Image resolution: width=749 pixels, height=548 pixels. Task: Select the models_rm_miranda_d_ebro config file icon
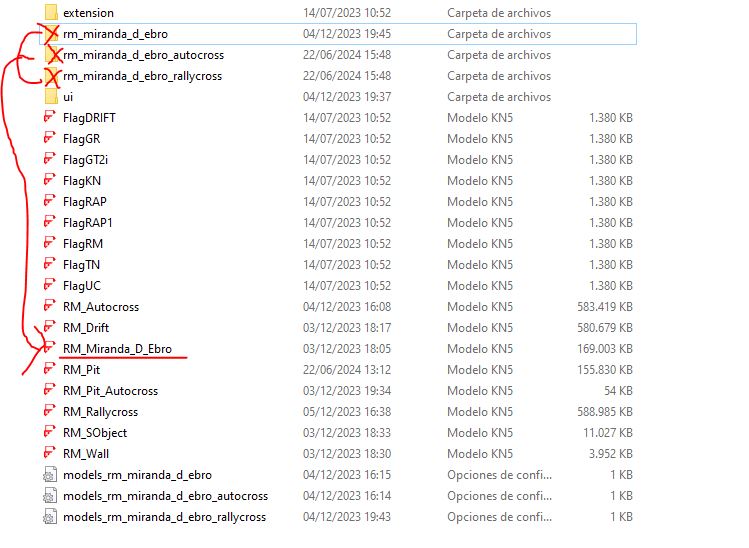[50, 475]
